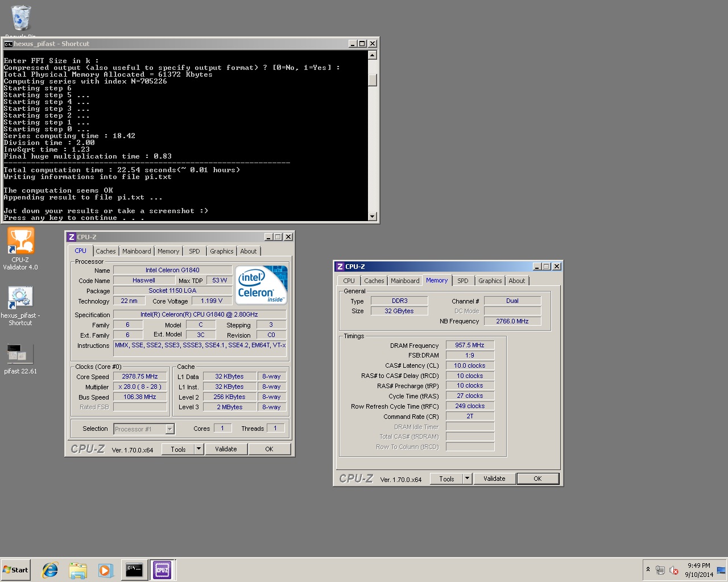Click the Core Voltage 1.199 V field
The height and width of the screenshot is (582, 728).
(212, 301)
